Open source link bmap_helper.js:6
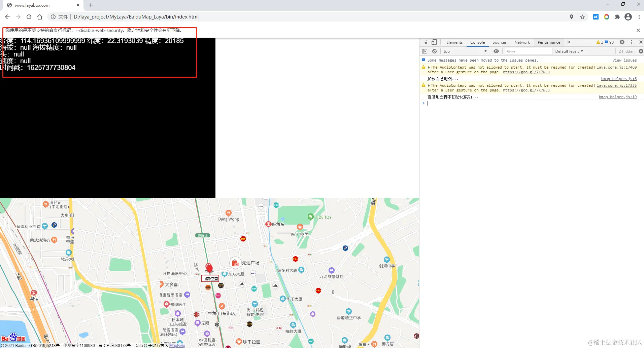The image size is (644, 348). tap(619, 79)
